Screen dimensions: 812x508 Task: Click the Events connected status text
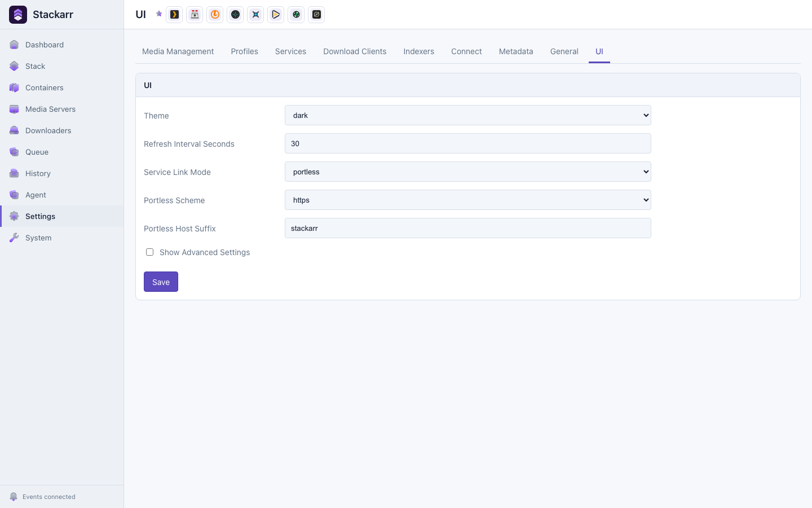coord(49,497)
